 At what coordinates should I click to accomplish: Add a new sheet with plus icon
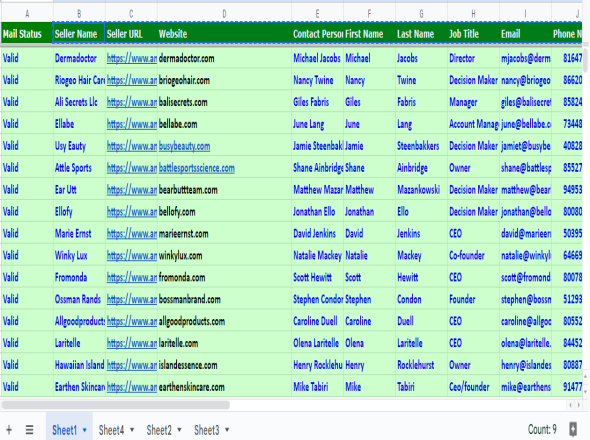(9, 429)
